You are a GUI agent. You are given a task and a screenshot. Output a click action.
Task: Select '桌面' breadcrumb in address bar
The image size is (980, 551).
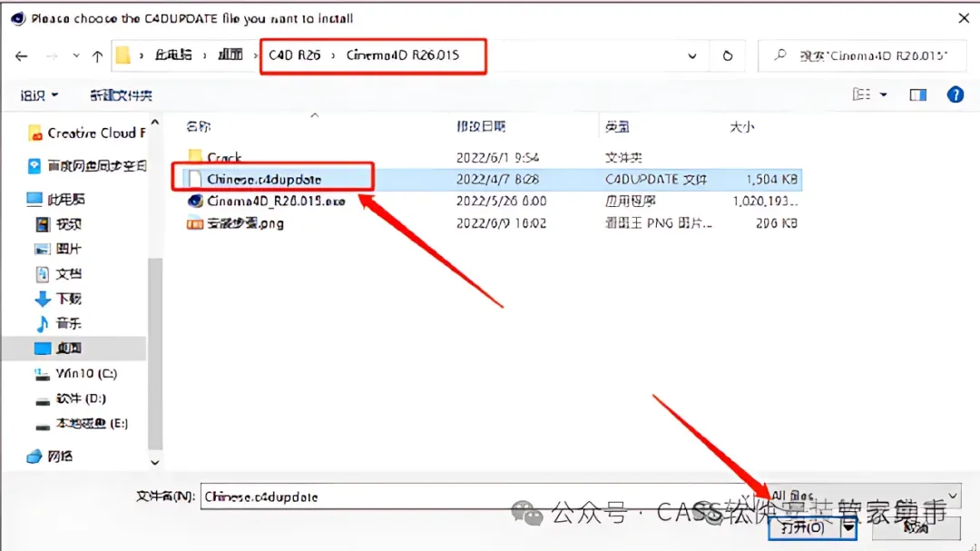coord(230,55)
